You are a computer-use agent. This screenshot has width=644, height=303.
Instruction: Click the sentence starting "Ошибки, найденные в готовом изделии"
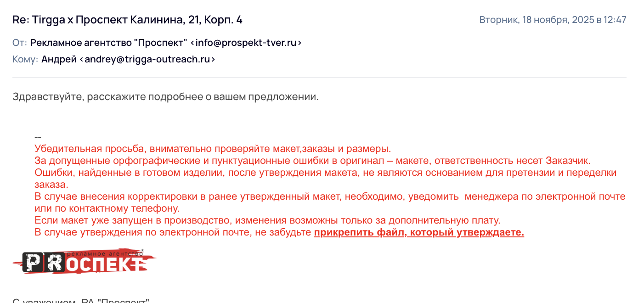[x=325, y=173]
